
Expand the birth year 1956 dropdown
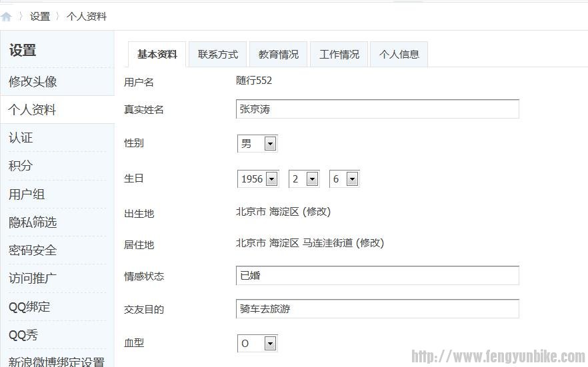pyautogui.click(x=258, y=179)
